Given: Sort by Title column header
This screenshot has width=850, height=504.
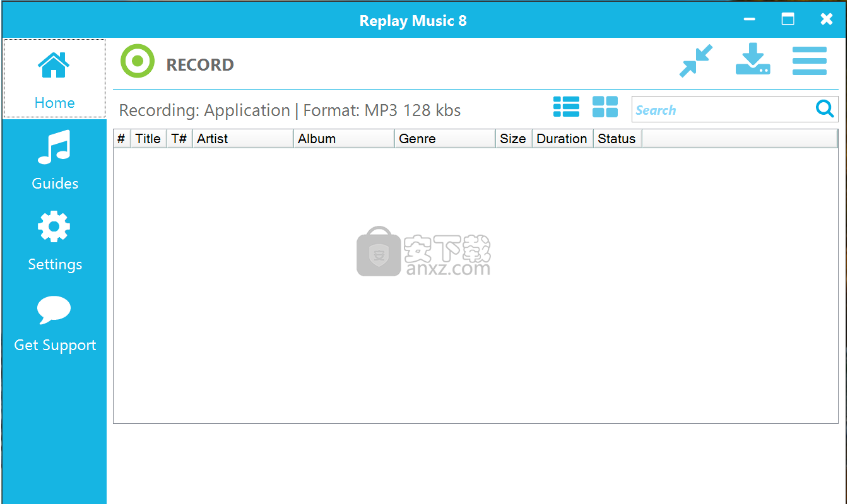Looking at the screenshot, I should pyautogui.click(x=148, y=139).
